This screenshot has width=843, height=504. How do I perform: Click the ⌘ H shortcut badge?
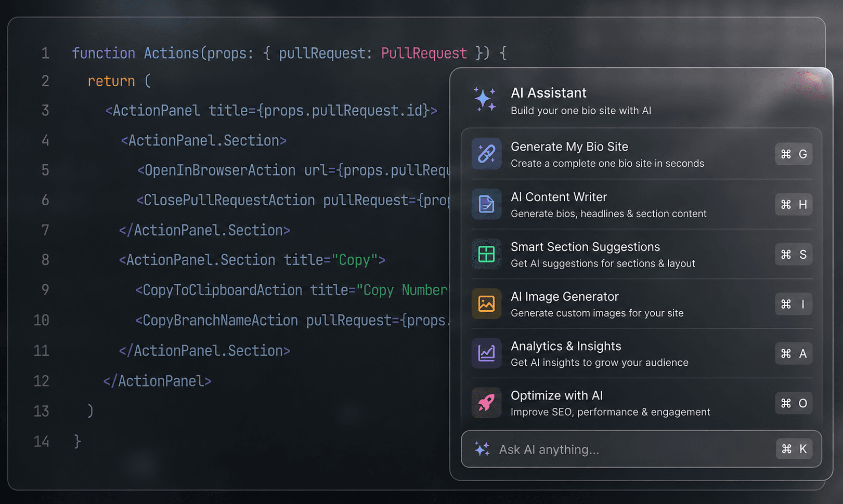coord(794,204)
